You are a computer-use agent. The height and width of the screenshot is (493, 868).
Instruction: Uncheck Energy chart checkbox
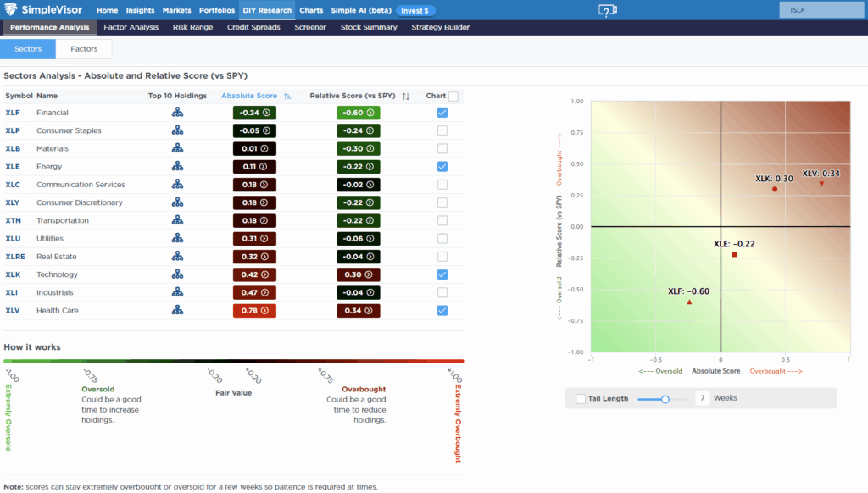point(442,167)
